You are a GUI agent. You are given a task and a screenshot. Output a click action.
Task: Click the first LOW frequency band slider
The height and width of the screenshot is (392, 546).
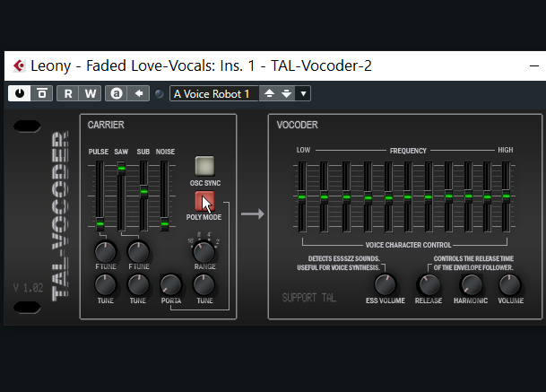(x=302, y=197)
